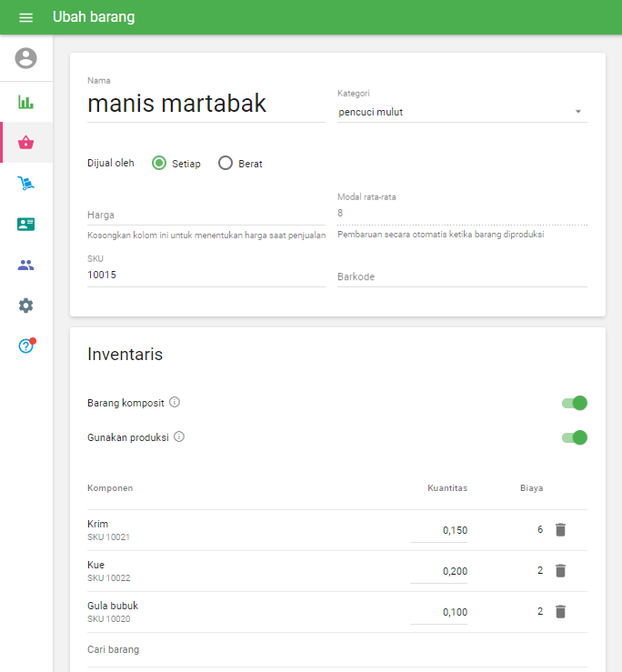Click the Barkode input field
622x672 pixels.
tap(461, 276)
